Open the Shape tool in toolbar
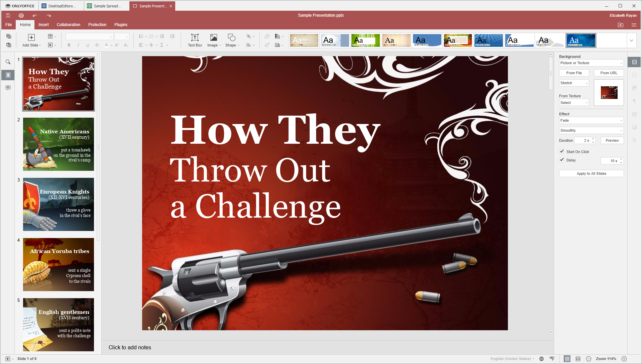This screenshot has height=364, width=642. coord(231,40)
